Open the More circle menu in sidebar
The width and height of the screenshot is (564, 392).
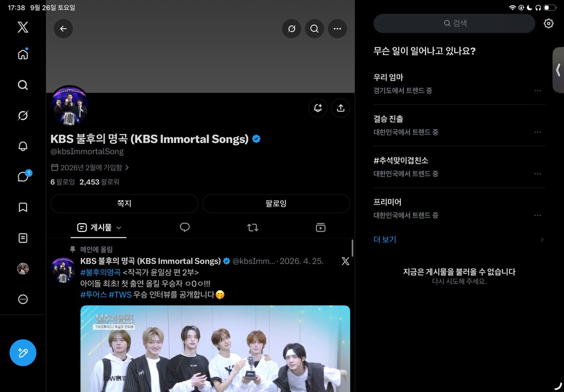pyautogui.click(x=23, y=299)
